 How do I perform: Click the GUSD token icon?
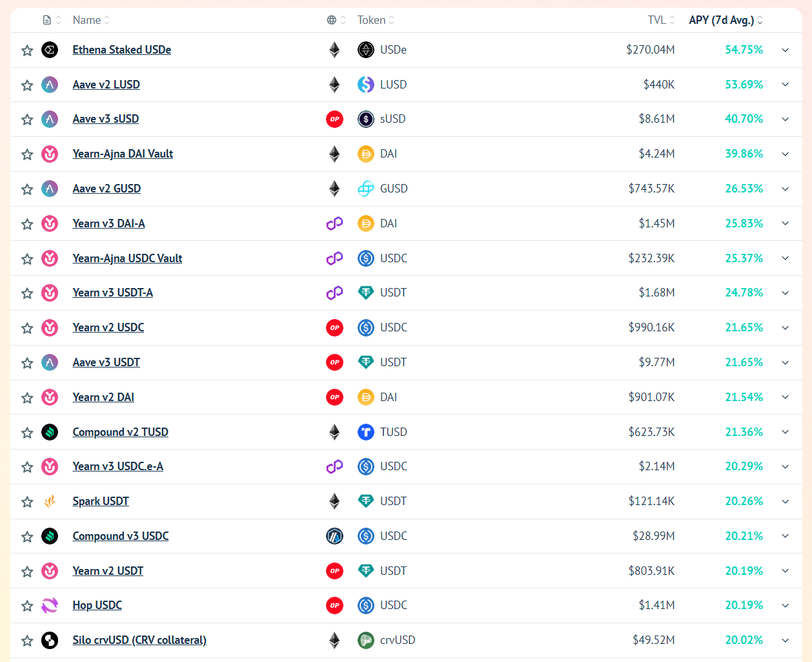366,189
